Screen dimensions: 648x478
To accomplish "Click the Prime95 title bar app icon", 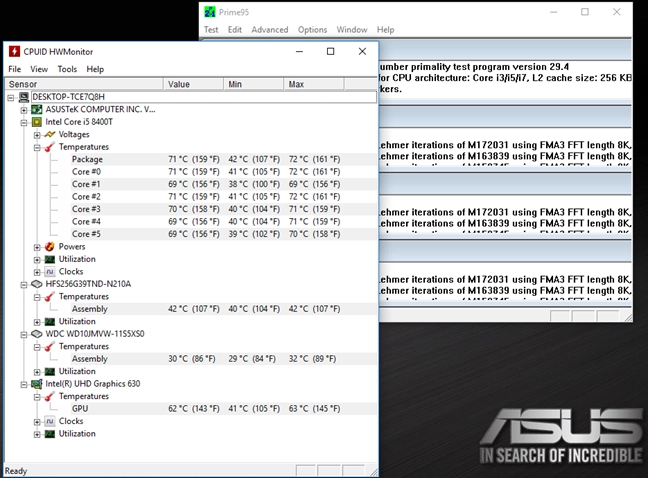I will [x=210, y=12].
